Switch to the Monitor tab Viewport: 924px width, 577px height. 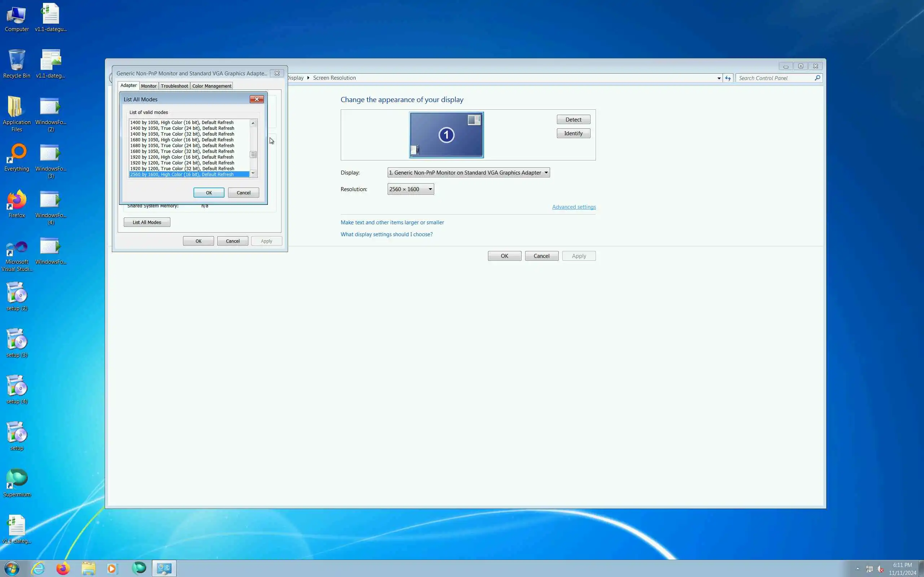point(149,86)
